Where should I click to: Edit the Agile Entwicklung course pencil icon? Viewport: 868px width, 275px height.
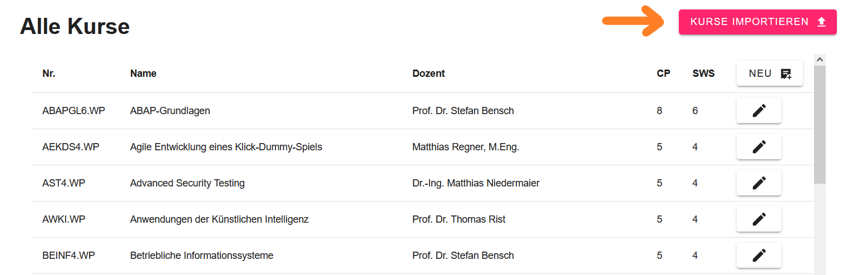point(758,146)
